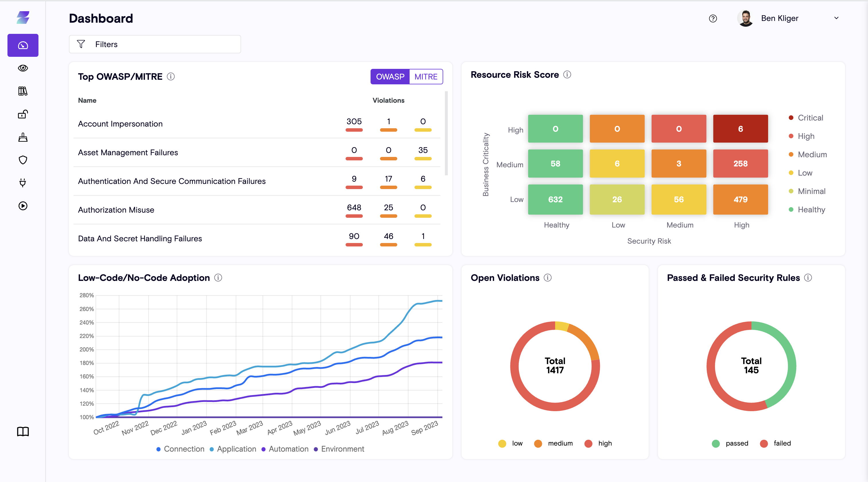The height and width of the screenshot is (482, 868).
Task: Click the help question mark icon
Action: coord(713,18)
